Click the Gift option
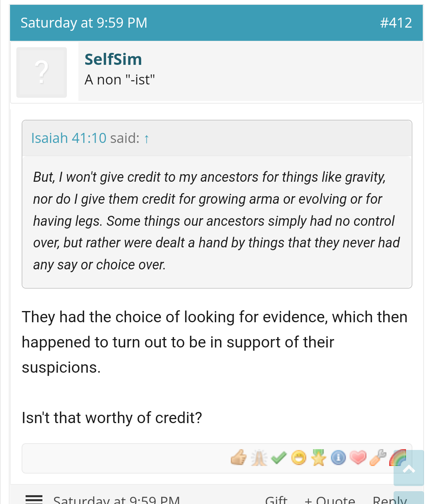432x504 pixels. click(276, 500)
